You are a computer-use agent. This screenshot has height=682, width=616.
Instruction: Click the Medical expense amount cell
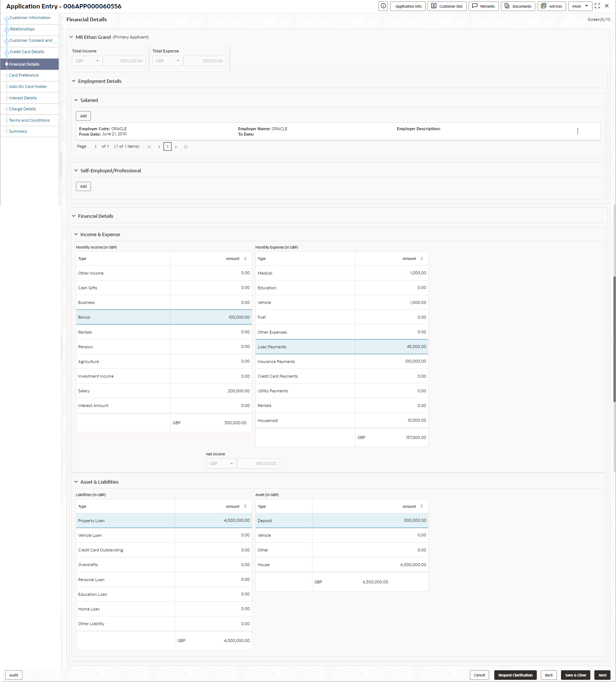(x=392, y=273)
